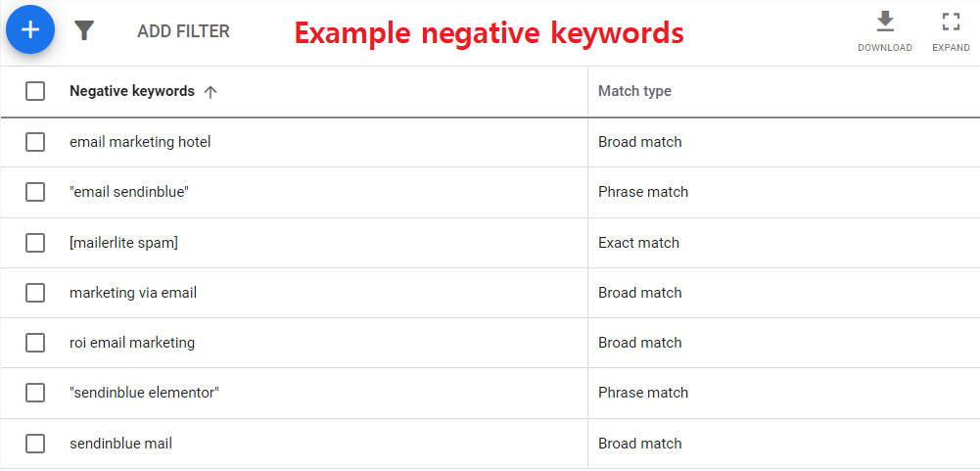Click the blue plus add button
The height and width of the screenshot is (471, 980).
[x=30, y=29]
